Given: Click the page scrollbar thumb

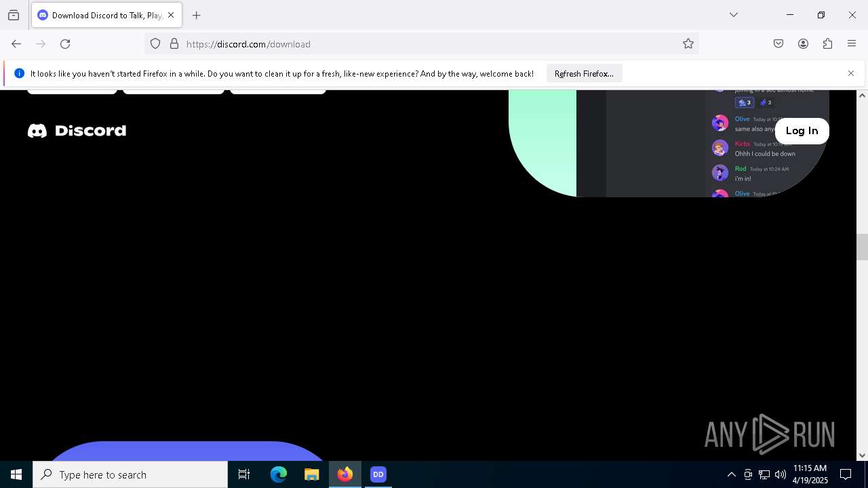Looking at the screenshot, I should coord(862,247).
